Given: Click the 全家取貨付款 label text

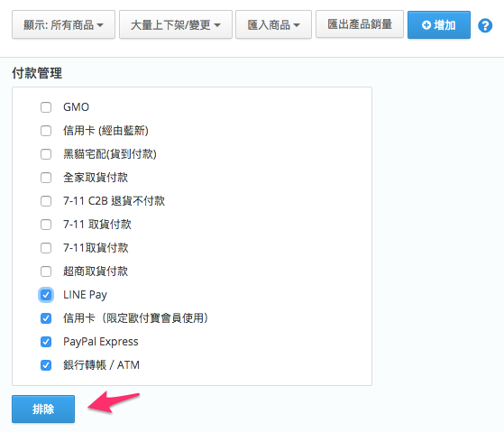Looking at the screenshot, I should click(96, 178).
